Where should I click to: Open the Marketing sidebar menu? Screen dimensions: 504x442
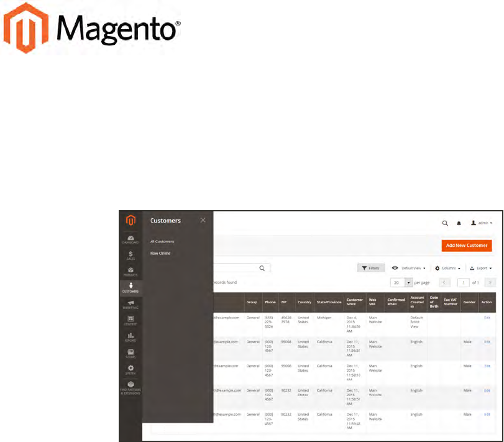click(131, 305)
